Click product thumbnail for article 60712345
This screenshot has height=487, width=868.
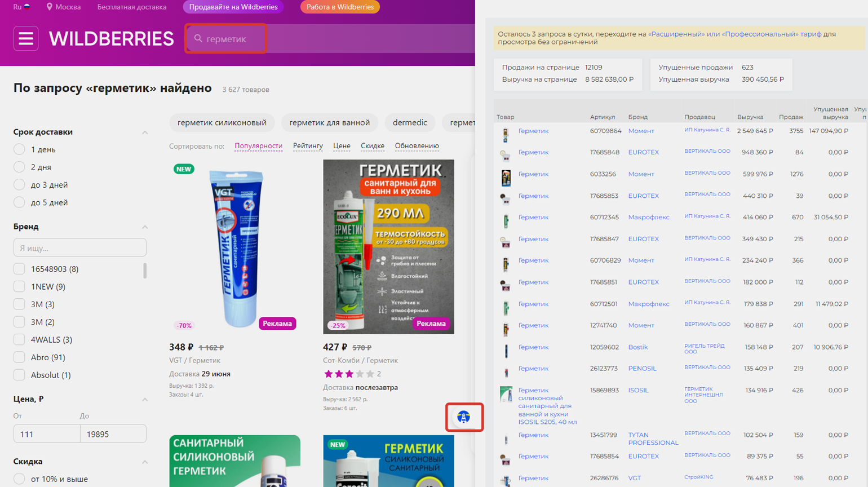[x=506, y=221]
